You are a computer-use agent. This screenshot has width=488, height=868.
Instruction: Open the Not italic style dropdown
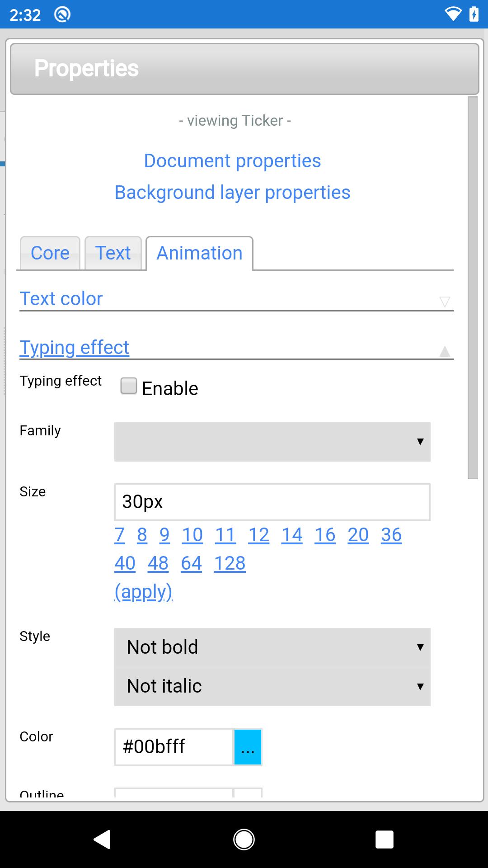[x=272, y=686]
